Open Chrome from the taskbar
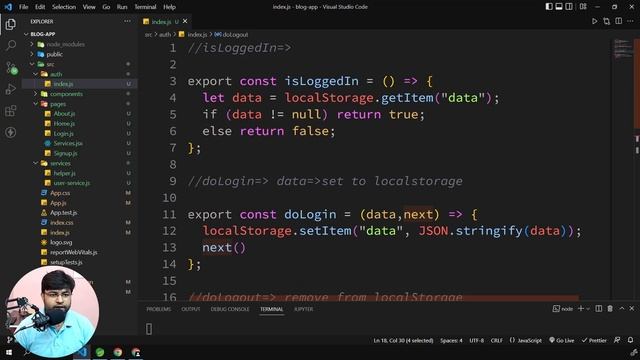This screenshot has width=640, height=360. click(118, 352)
